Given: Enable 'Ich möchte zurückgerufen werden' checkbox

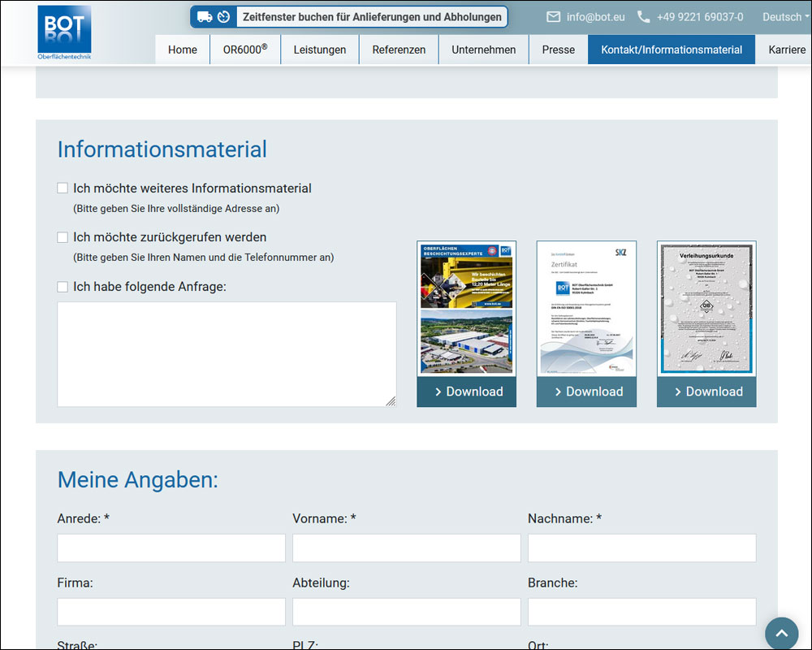Looking at the screenshot, I should click(x=63, y=237).
